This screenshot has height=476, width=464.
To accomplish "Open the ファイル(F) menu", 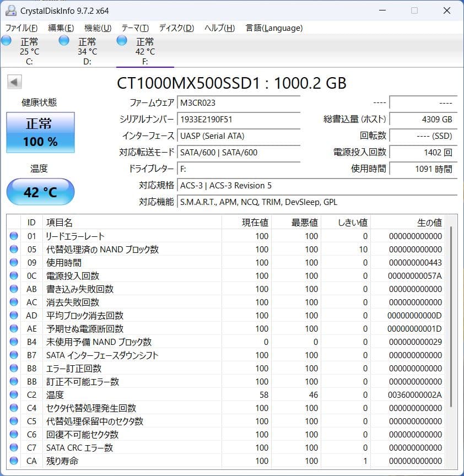I will click(21, 28).
